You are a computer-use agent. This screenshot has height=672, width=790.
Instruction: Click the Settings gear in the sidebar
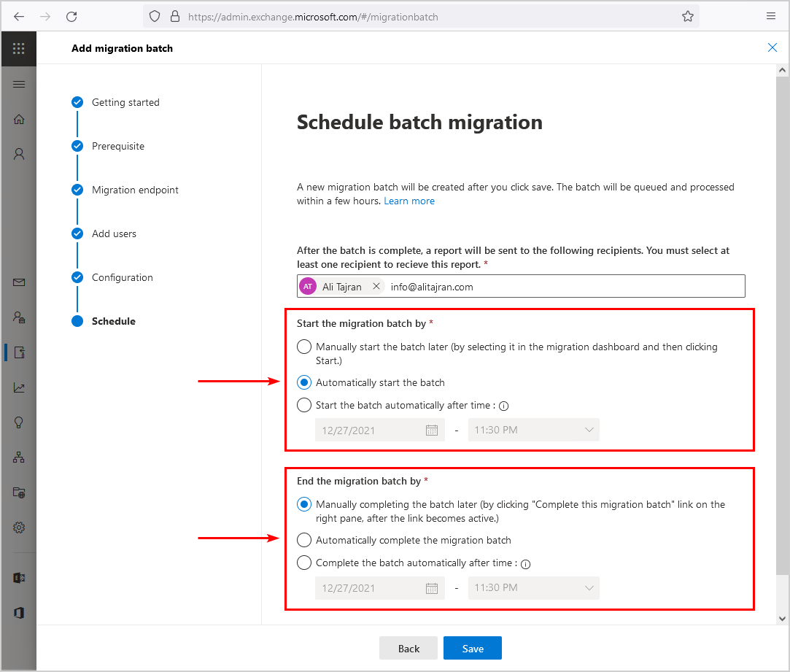[18, 528]
